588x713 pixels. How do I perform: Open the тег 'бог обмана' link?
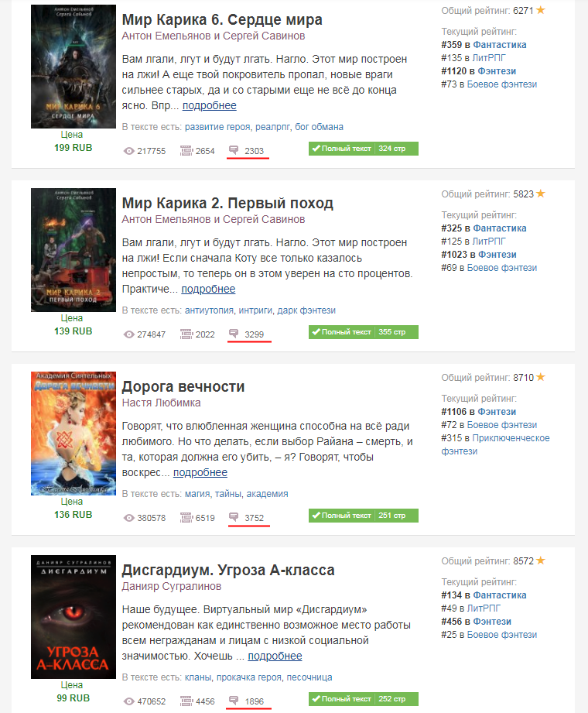(x=319, y=127)
